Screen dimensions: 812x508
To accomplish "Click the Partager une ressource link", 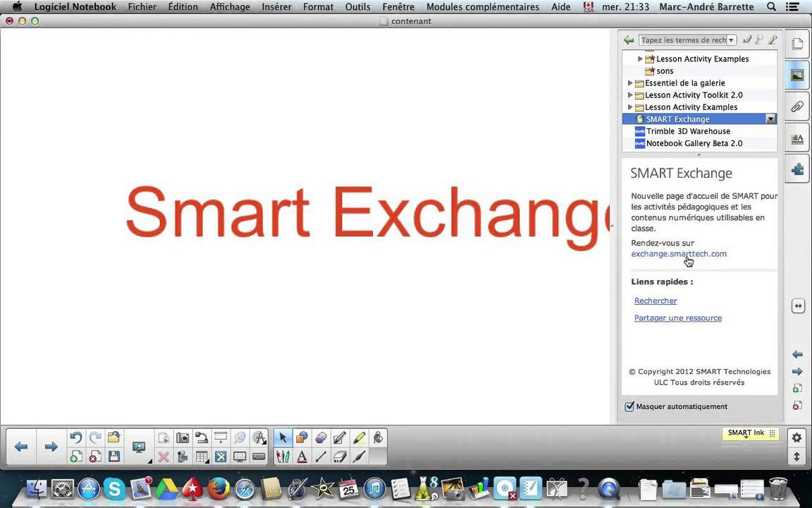I will point(678,317).
